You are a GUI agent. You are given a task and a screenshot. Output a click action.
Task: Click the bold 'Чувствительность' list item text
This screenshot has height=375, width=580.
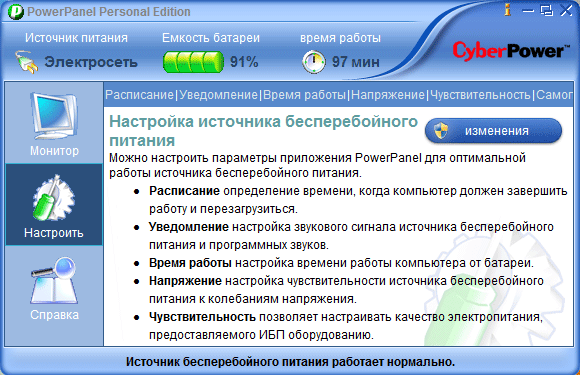[202, 317]
